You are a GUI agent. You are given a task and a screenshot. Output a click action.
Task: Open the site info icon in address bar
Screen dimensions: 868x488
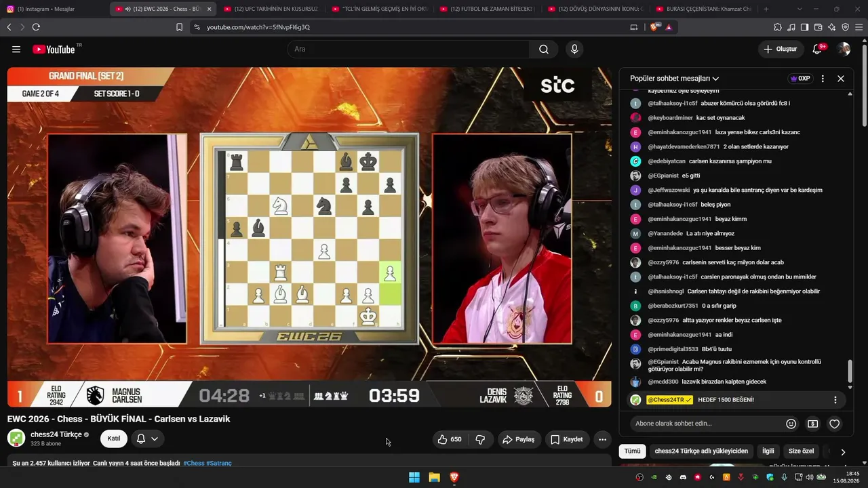pos(197,27)
